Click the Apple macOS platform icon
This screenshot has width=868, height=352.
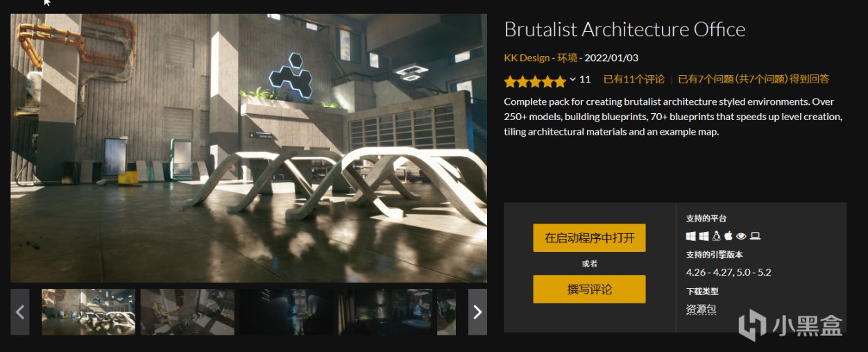[729, 236]
